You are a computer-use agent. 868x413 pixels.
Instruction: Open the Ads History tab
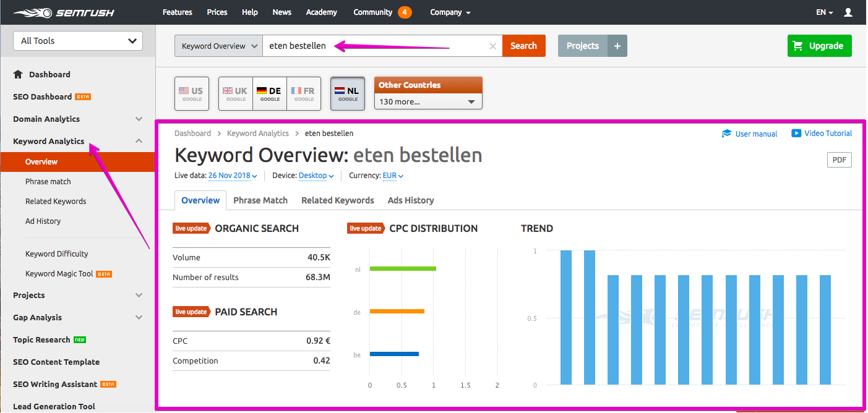coord(411,200)
